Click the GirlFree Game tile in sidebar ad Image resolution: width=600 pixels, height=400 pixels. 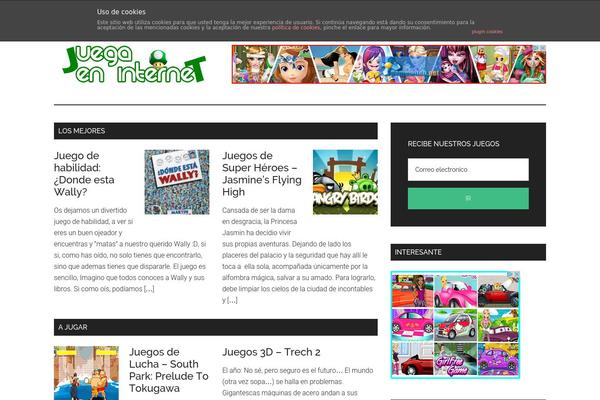[x=455, y=359]
